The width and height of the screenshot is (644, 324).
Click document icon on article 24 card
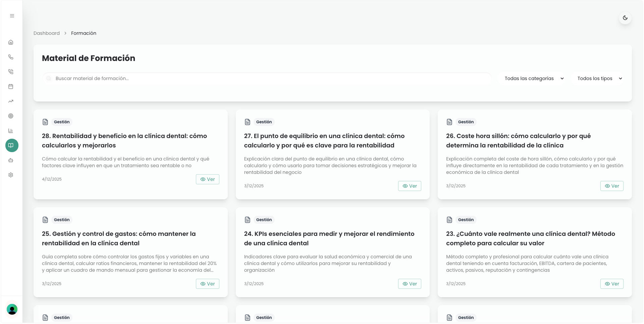coord(248,220)
